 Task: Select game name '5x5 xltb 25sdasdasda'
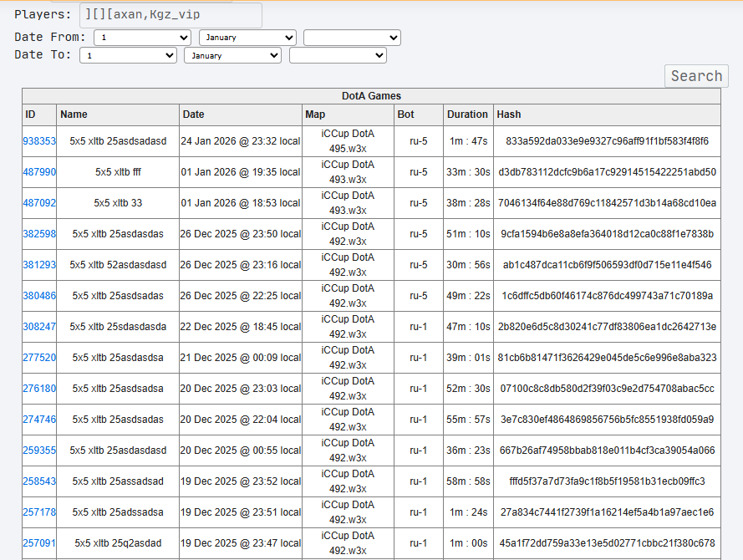pyautogui.click(x=118, y=327)
